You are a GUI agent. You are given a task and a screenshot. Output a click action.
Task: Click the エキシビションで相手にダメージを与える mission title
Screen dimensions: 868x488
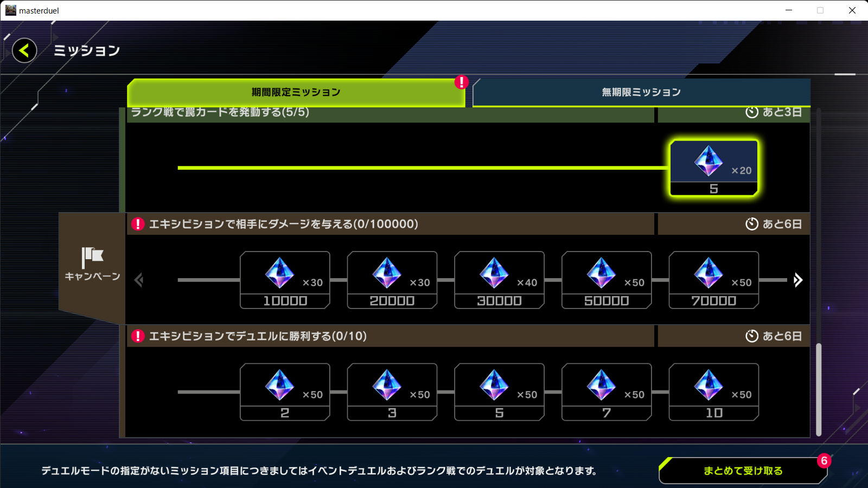pos(284,224)
